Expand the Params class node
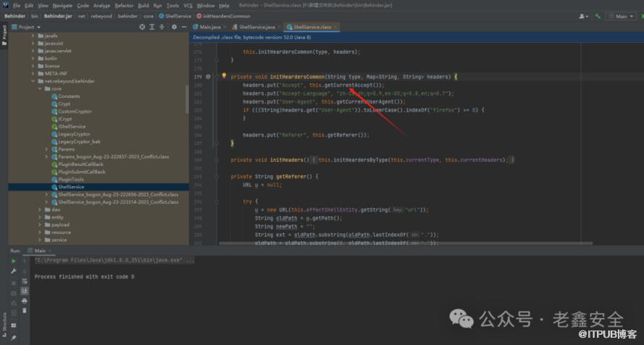Screen dimensions: 644x345 click(x=47, y=149)
